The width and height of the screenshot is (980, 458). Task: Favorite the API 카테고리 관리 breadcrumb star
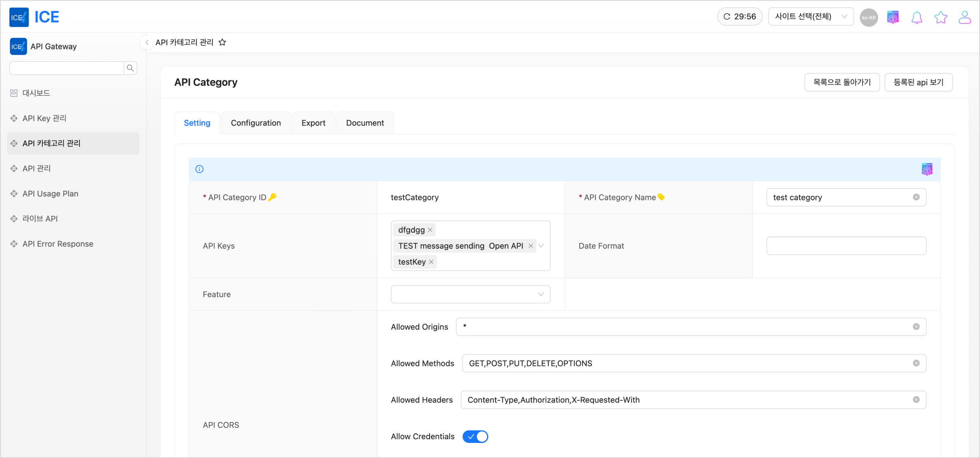coord(222,42)
